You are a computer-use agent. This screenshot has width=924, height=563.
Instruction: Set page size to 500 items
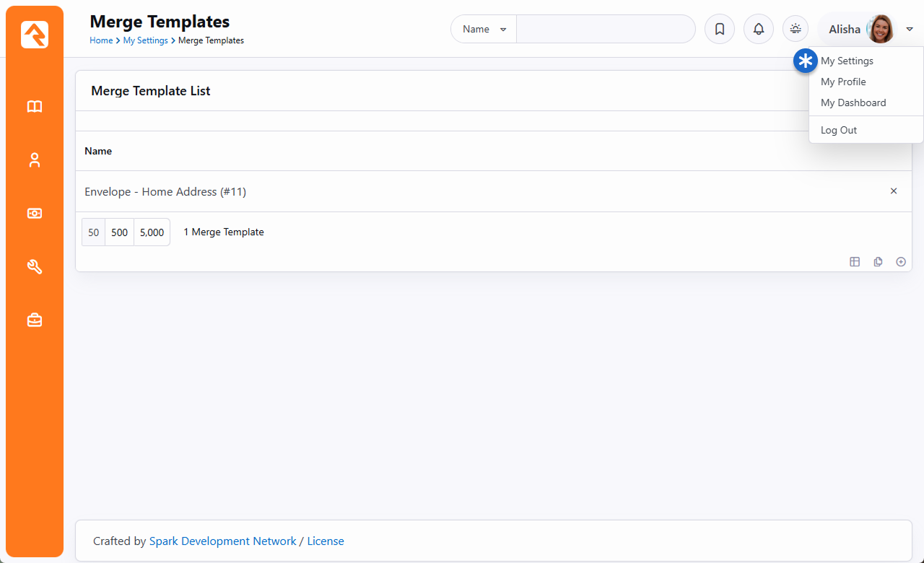(x=120, y=232)
